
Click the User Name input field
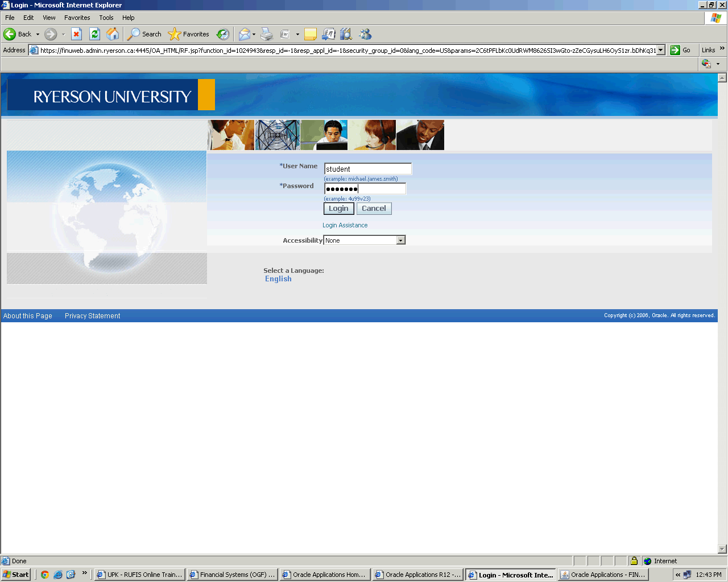point(367,169)
